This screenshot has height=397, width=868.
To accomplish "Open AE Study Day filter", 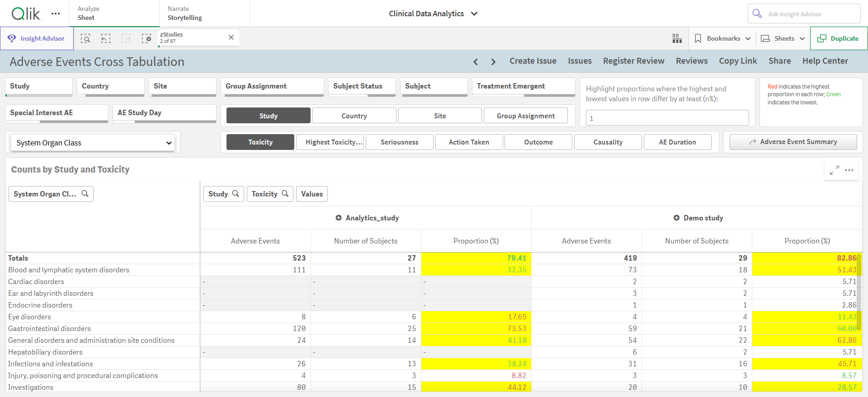I will coord(164,113).
